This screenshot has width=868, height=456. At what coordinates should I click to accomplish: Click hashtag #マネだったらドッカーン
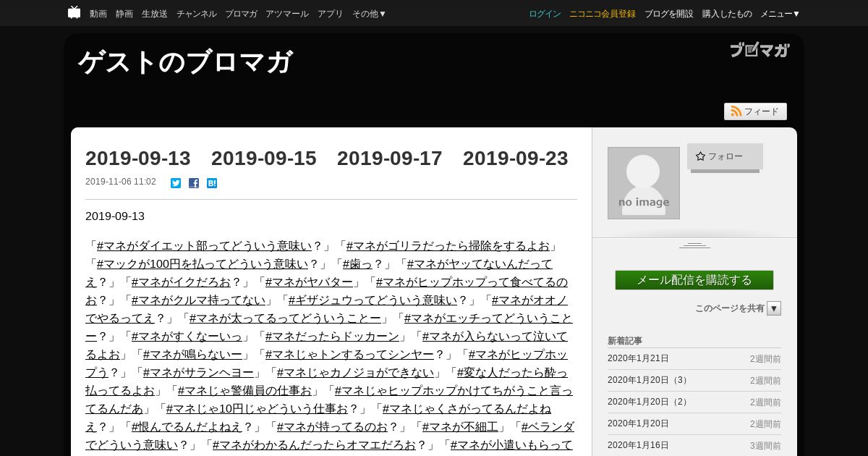[x=332, y=337]
